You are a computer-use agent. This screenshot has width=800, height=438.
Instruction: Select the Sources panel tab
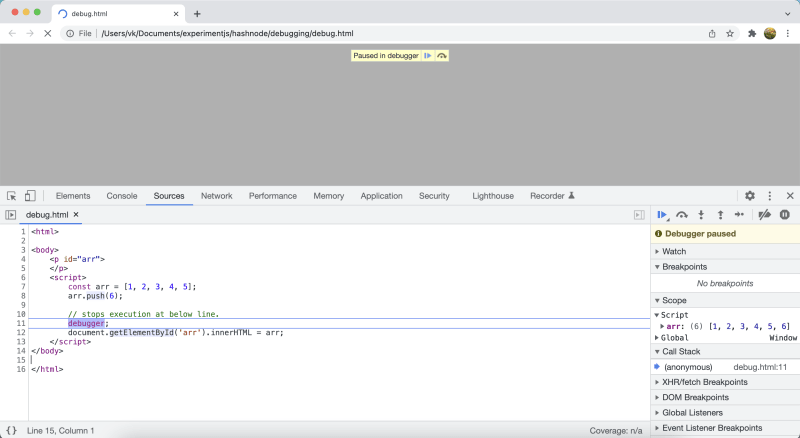click(169, 196)
